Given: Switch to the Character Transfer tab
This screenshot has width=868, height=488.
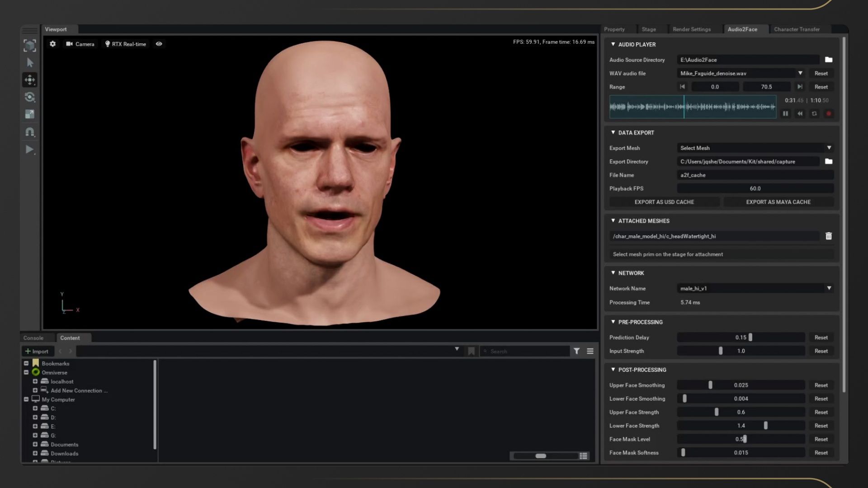Looking at the screenshot, I should pos(797,29).
